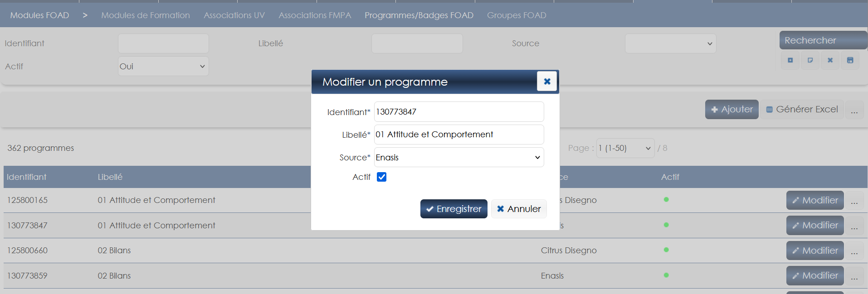Expand the Actif filter dropdown showing Oui
This screenshot has height=294, width=868.
point(163,66)
